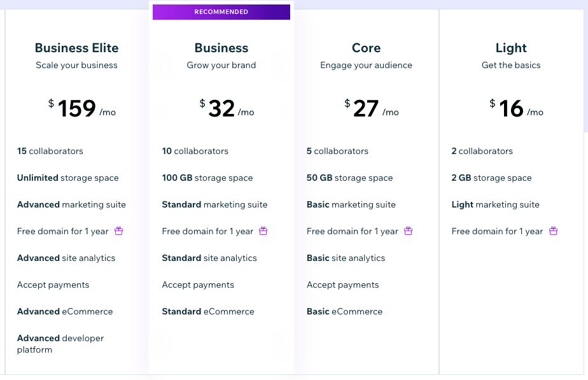Click "Unlimited storage space" feature
This screenshot has height=380, width=588.
(68, 178)
